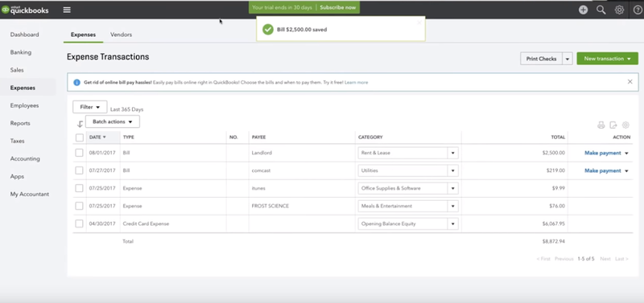Check the FROST SCIENCE row checkbox
The image size is (644, 303).
79,206
